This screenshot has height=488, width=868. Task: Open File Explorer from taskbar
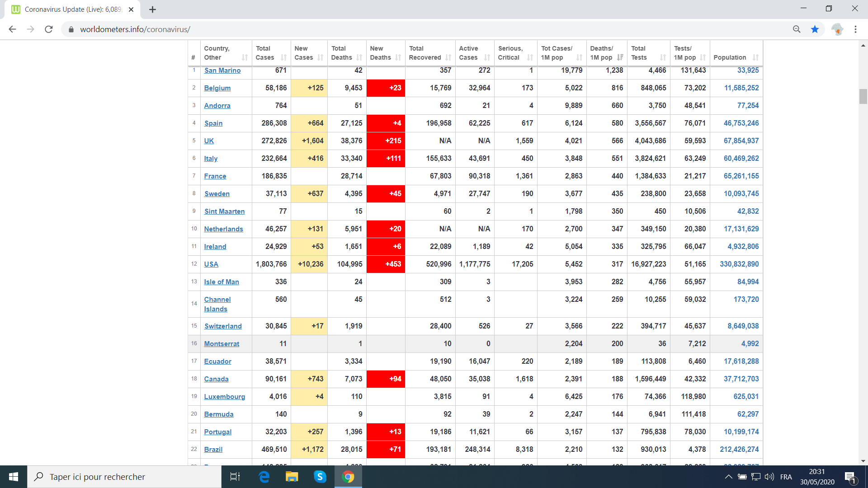[x=292, y=477]
